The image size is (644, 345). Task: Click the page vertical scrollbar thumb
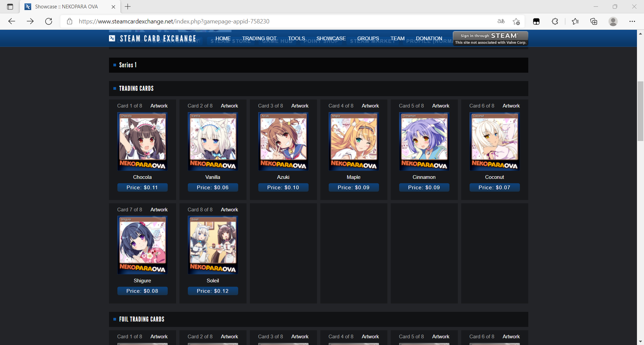(x=640, y=111)
